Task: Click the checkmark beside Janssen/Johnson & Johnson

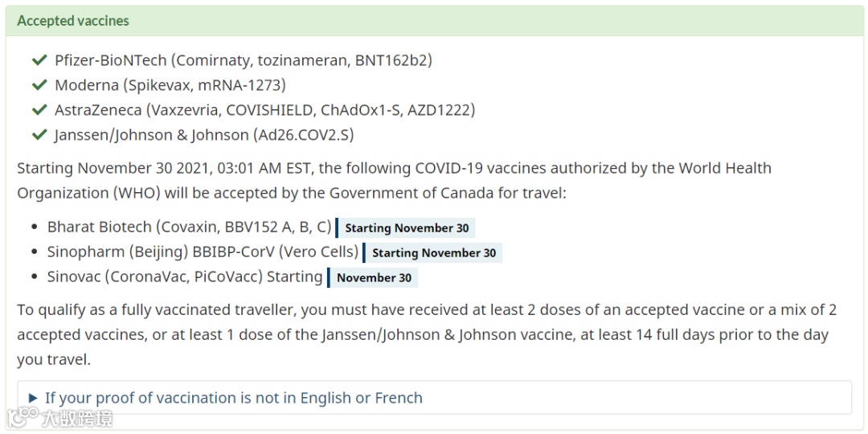Action: 39,135
